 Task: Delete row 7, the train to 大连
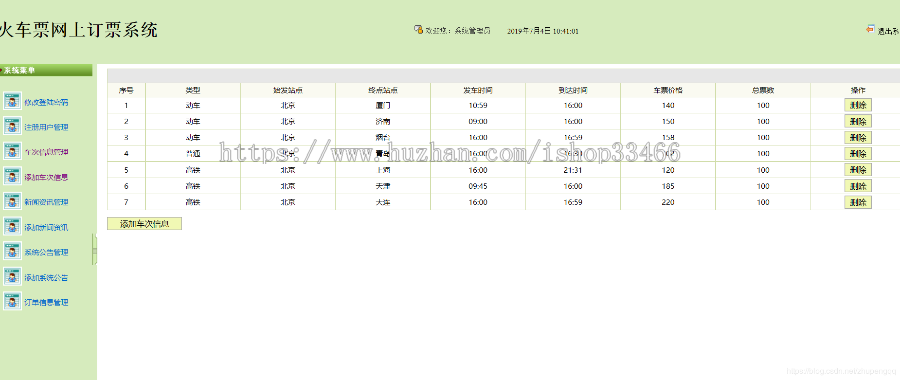click(858, 202)
